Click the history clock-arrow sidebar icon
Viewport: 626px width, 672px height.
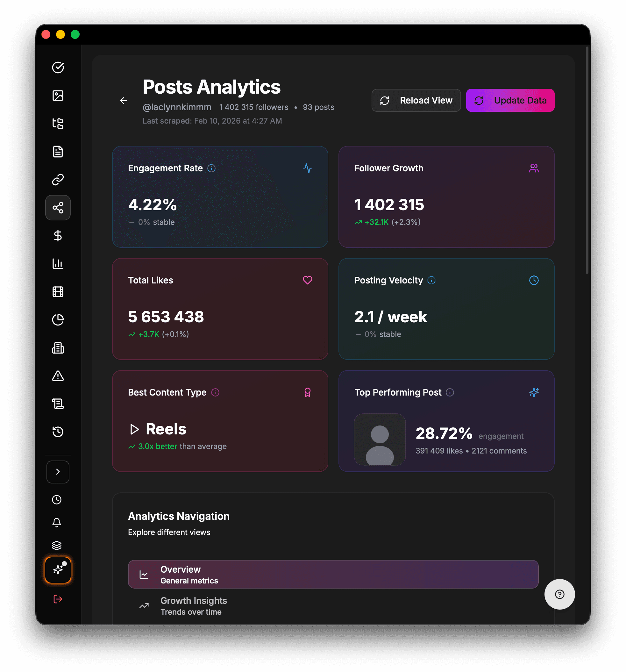point(58,432)
